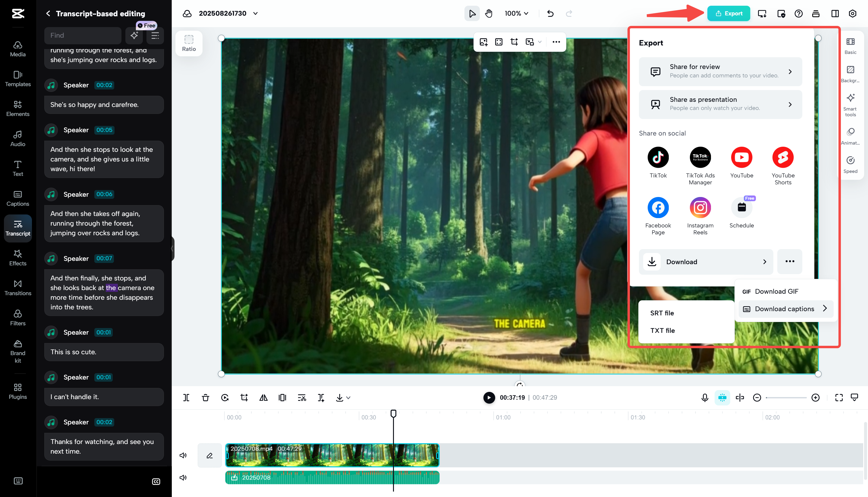Image resolution: width=868 pixels, height=497 pixels.
Task: Undo the last action
Action: 550,13
